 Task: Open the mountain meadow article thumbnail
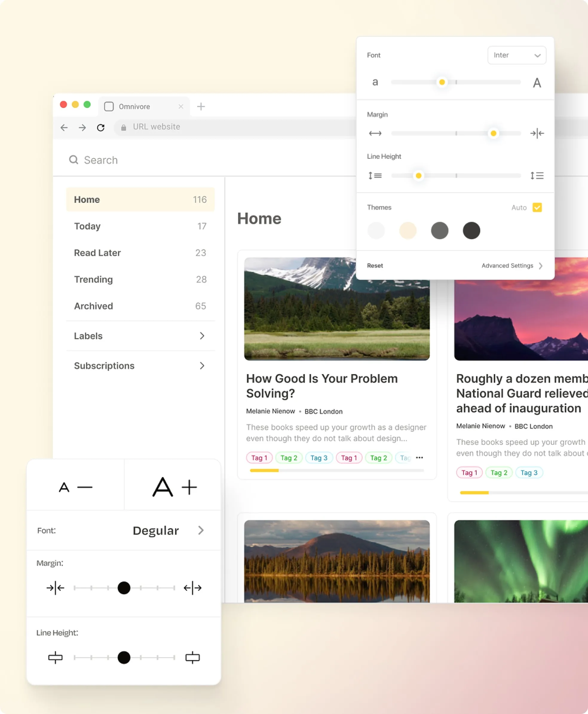(337, 309)
